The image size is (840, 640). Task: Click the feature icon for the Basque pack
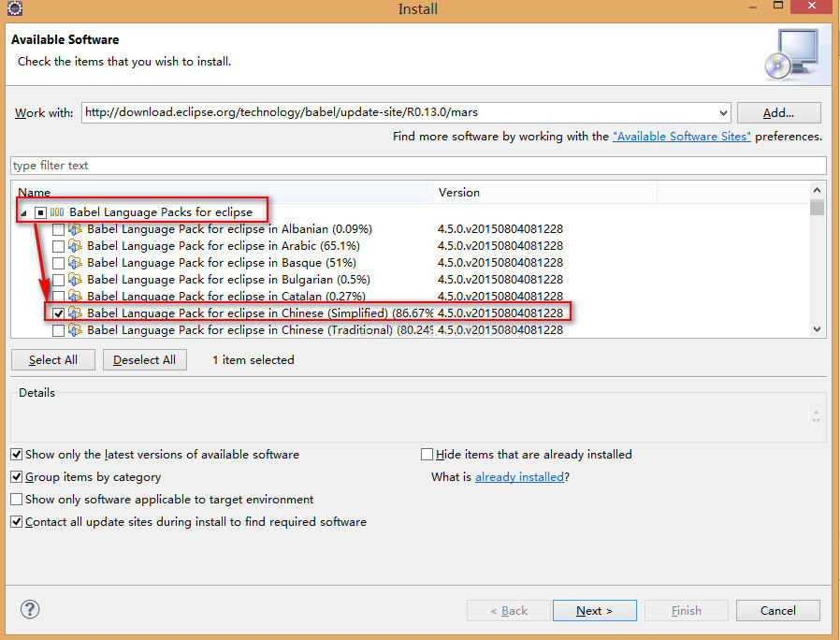coord(75,263)
